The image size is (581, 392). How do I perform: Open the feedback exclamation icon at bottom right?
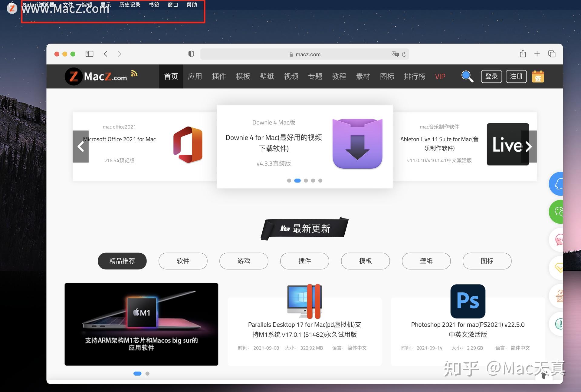click(559, 324)
